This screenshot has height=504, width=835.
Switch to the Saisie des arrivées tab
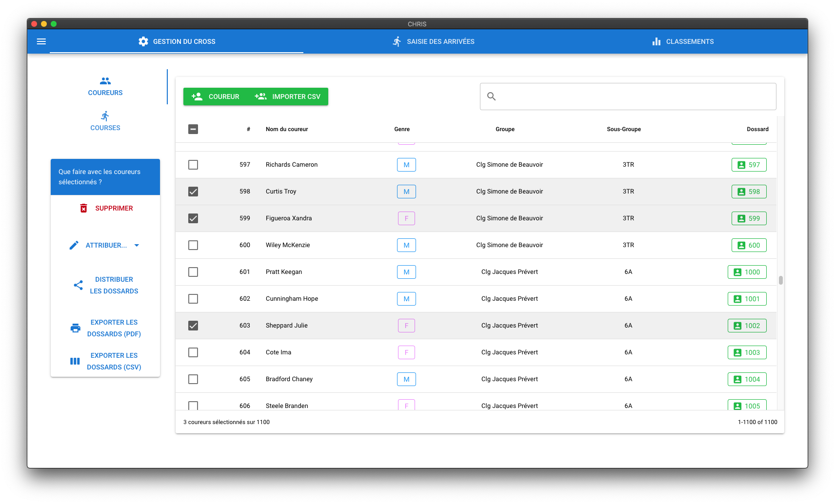(434, 41)
